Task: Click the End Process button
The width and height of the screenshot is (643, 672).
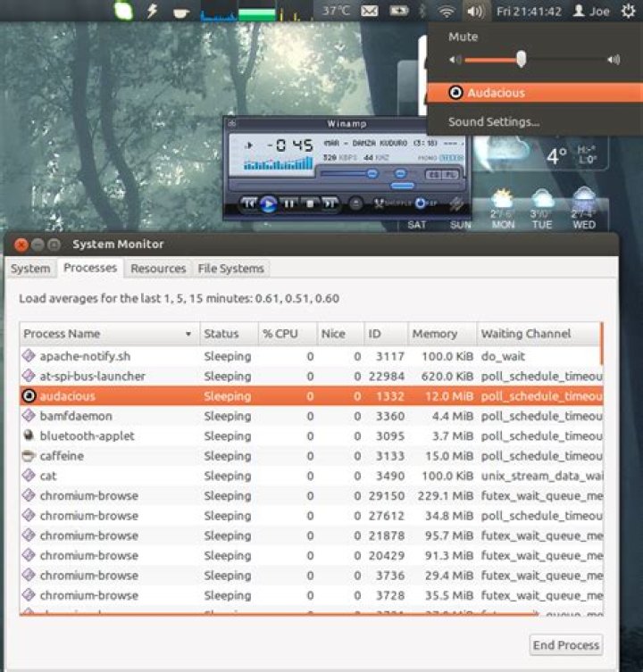Action: [x=566, y=645]
